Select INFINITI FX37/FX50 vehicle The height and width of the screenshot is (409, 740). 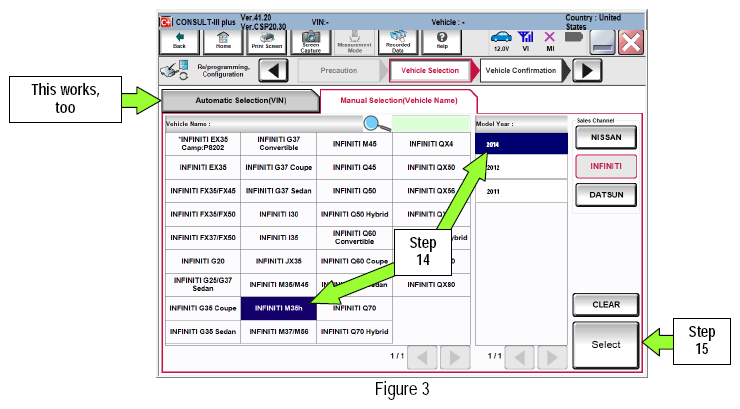point(203,238)
